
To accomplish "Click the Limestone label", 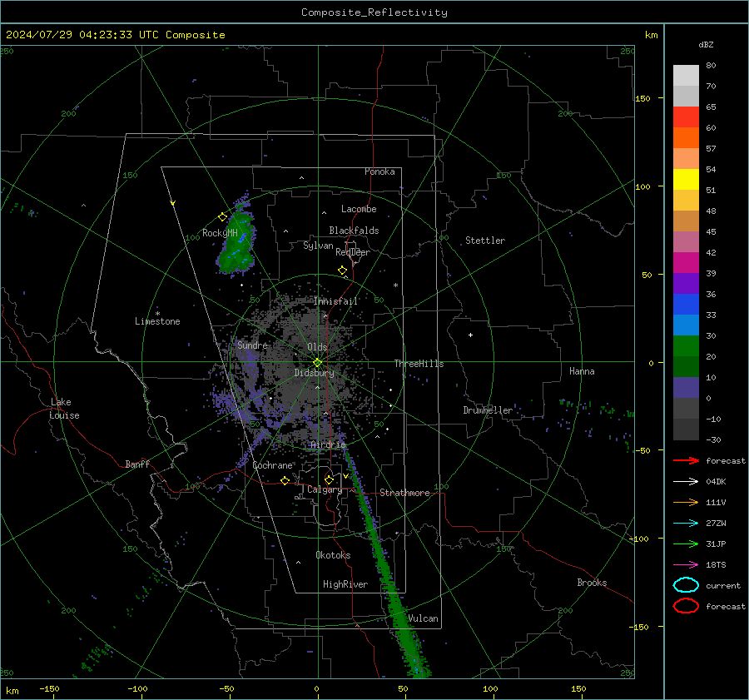I will (157, 321).
